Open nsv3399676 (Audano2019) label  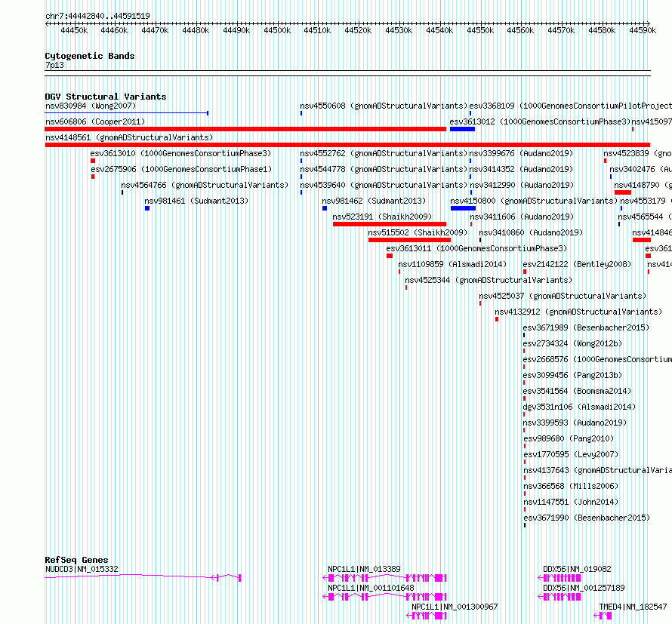click(x=521, y=153)
